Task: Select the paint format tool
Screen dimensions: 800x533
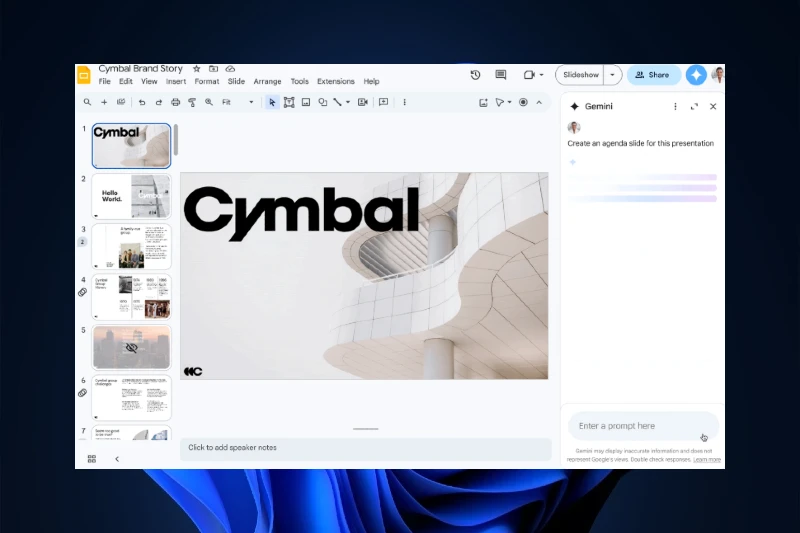Action: (192, 102)
